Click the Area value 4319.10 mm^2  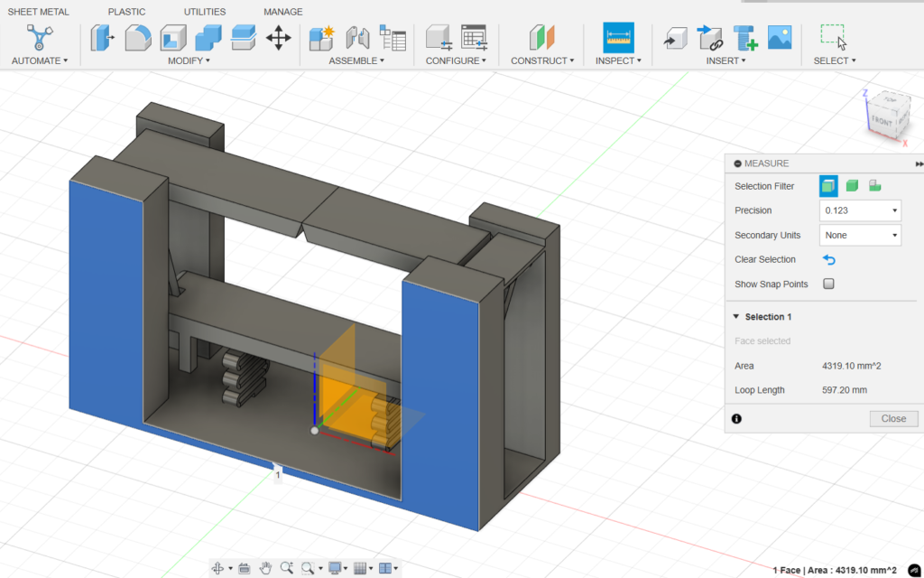852,366
